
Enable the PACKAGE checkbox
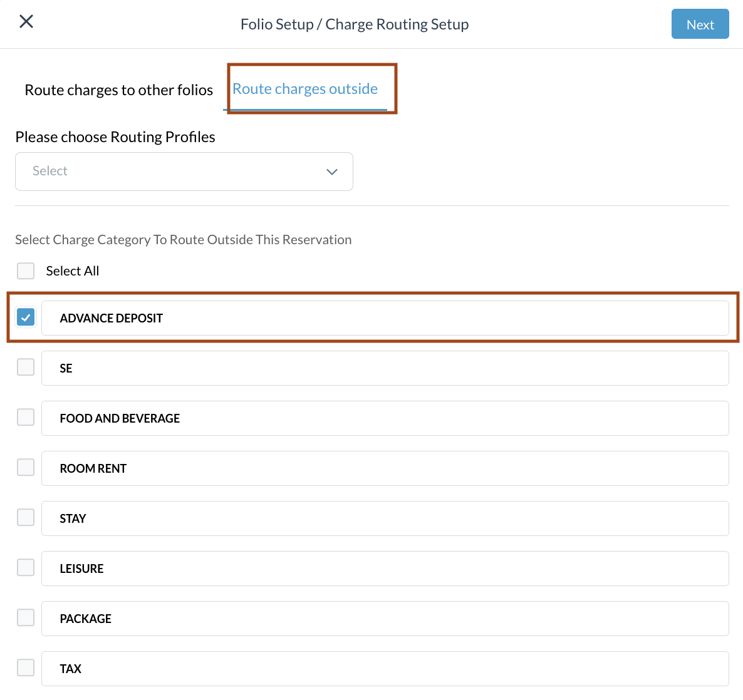pyautogui.click(x=26, y=617)
